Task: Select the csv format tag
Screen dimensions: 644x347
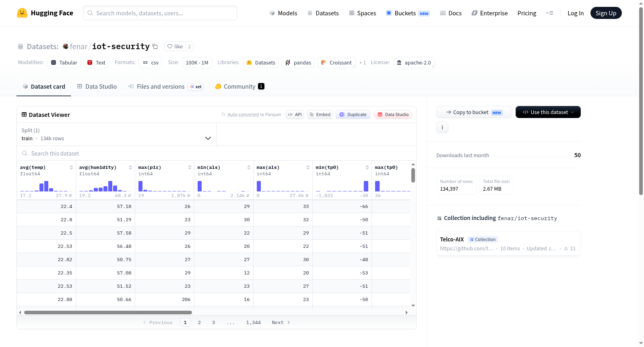Action: (151, 62)
